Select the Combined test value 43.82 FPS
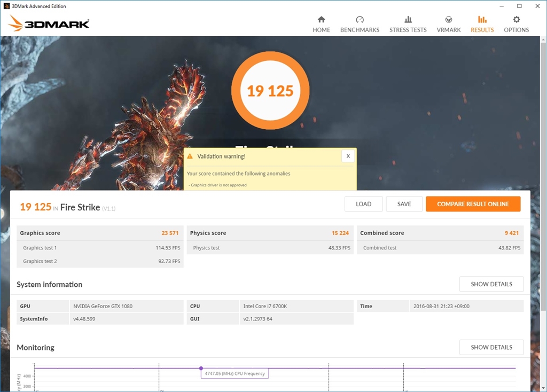547x392 pixels. (509, 248)
